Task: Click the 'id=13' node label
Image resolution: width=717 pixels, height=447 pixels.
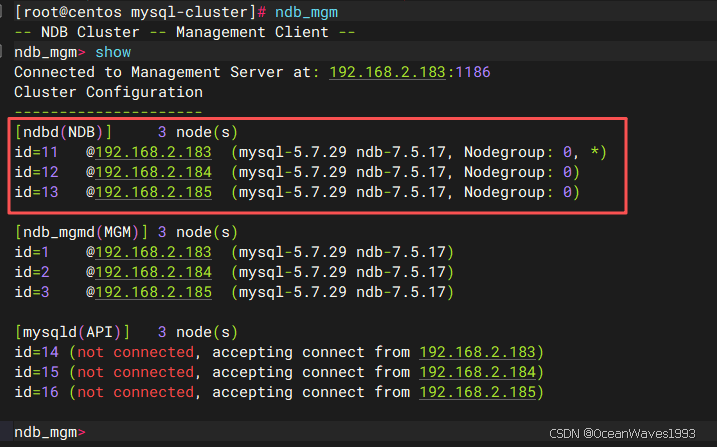Action: (36, 192)
